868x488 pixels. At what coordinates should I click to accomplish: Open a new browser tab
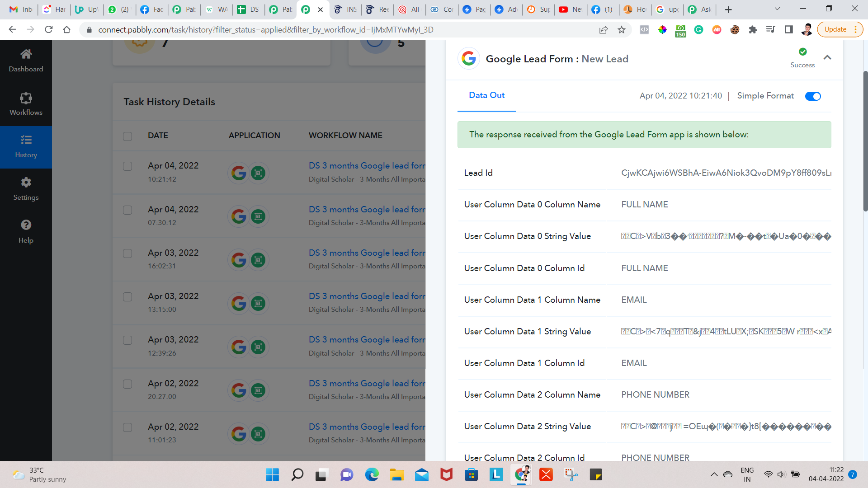[728, 9]
